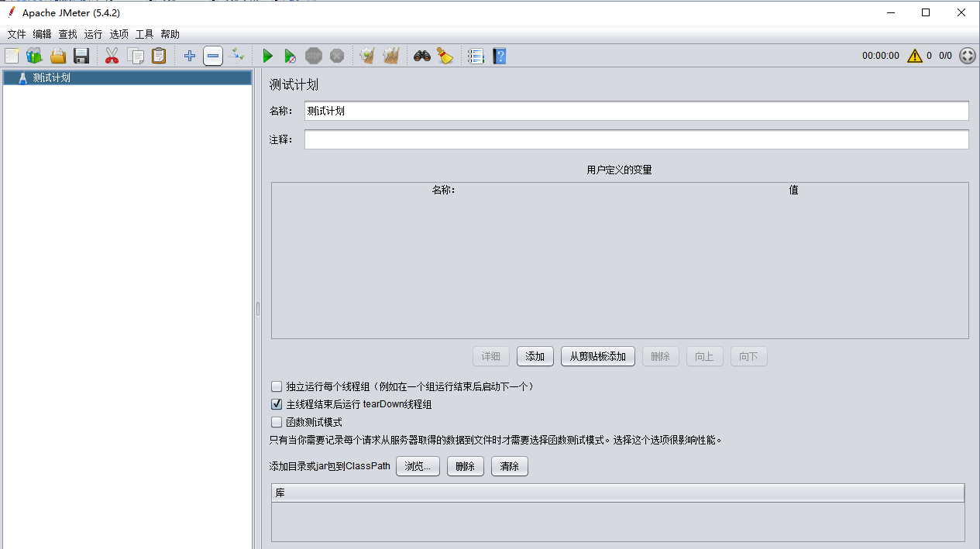Click the Stop test icon
The width and height of the screenshot is (980, 549).
pyautogui.click(x=314, y=56)
